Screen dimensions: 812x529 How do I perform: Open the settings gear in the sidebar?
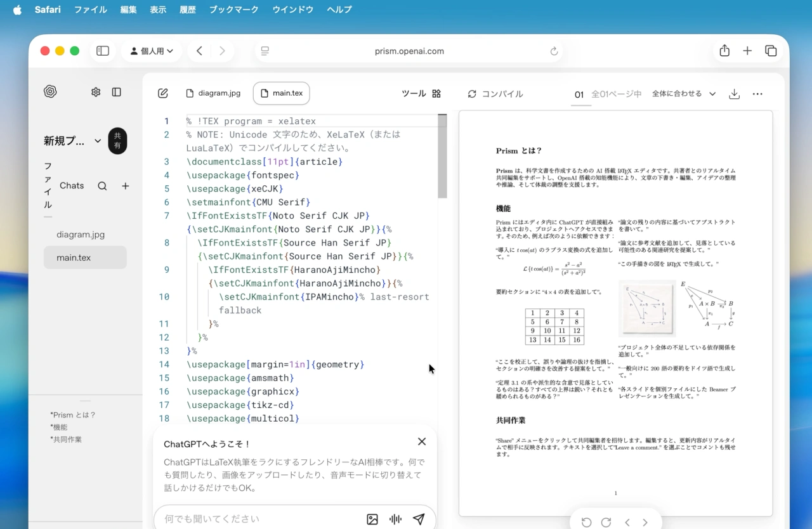click(x=95, y=92)
